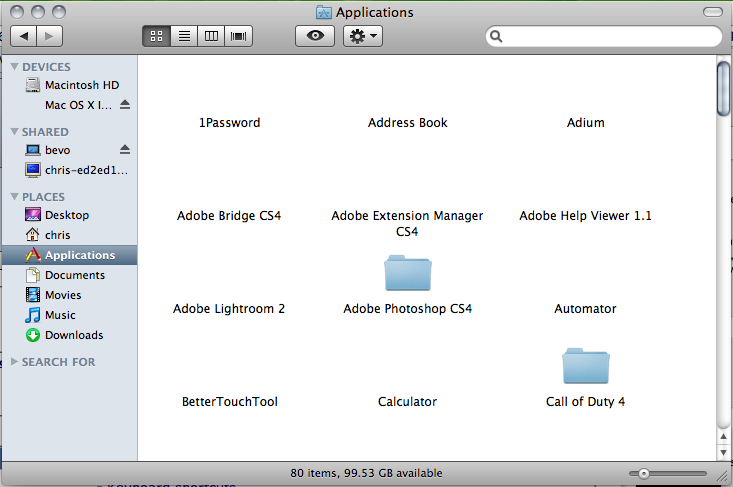The width and height of the screenshot is (733, 487).
Task: Select the Adobe Photoshop CS4 folder icon
Action: (x=408, y=273)
